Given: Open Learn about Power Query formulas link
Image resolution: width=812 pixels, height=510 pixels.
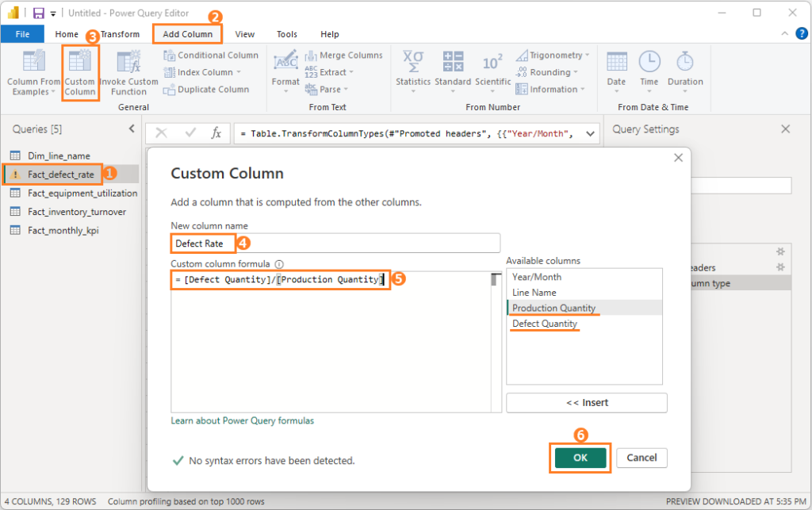Looking at the screenshot, I should (243, 420).
